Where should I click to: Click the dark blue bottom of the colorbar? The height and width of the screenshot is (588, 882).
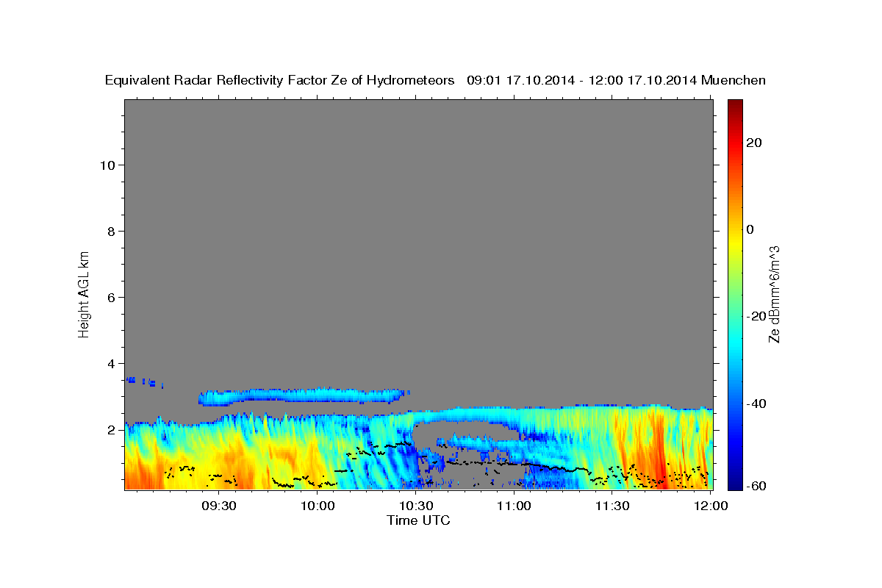pos(734,481)
